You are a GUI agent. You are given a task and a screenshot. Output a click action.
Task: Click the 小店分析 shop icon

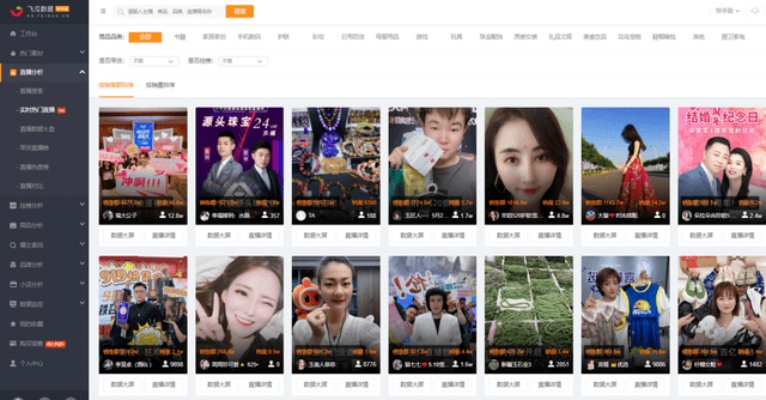point(13,284)
